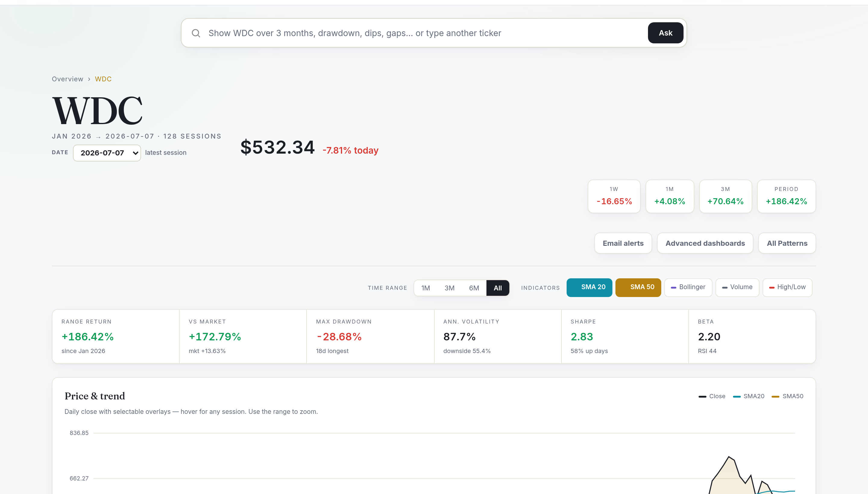
Task: Select All time range
Action: pyautogui.click(x=498, y=288)
